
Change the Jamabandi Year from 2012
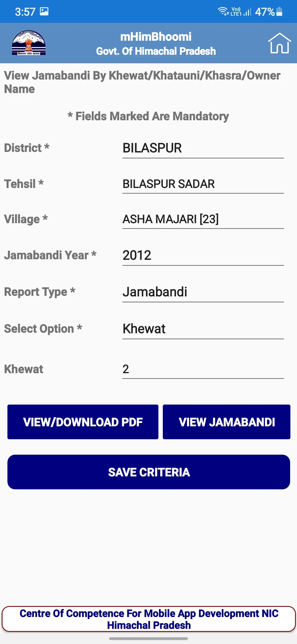(203, 255)
